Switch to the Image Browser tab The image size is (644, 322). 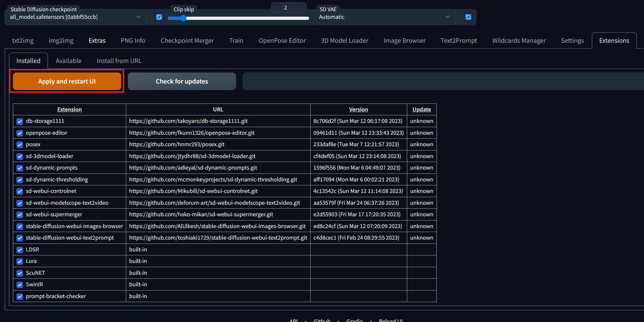coord(404,40)
